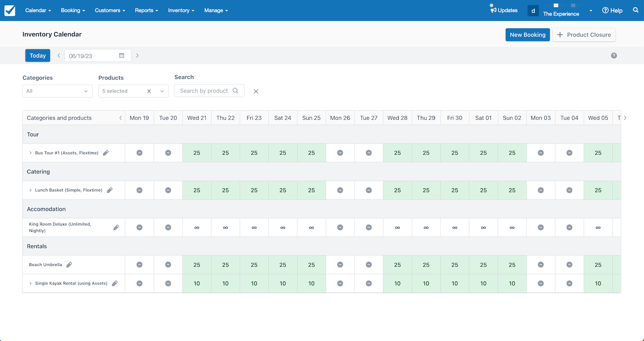The height and width of the screenshot is (341, 644).
Task: Expand Single Kayak Rental row
Action: coord(30,283)
